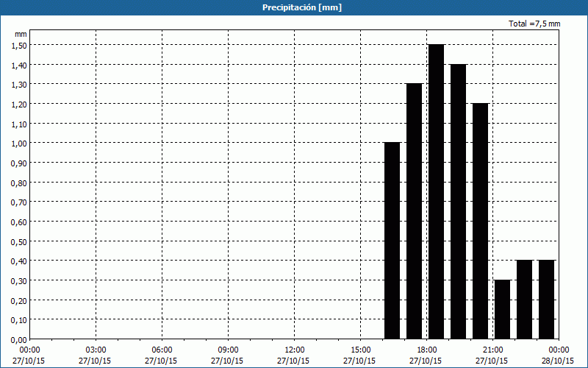Image resolution: width=588 pixels, height=368 pixels.
Task: Click the y-axis value 0,00
Action: tap(19, 340)
